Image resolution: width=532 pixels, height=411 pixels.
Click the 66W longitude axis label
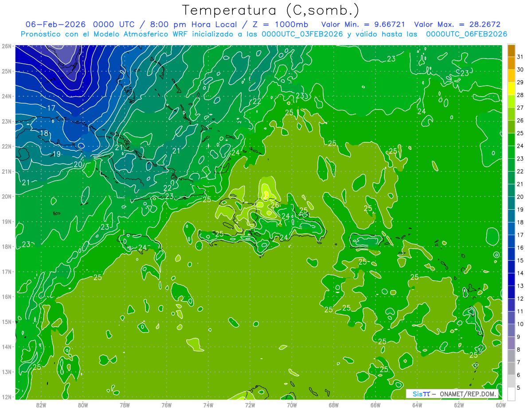[376, 405]
